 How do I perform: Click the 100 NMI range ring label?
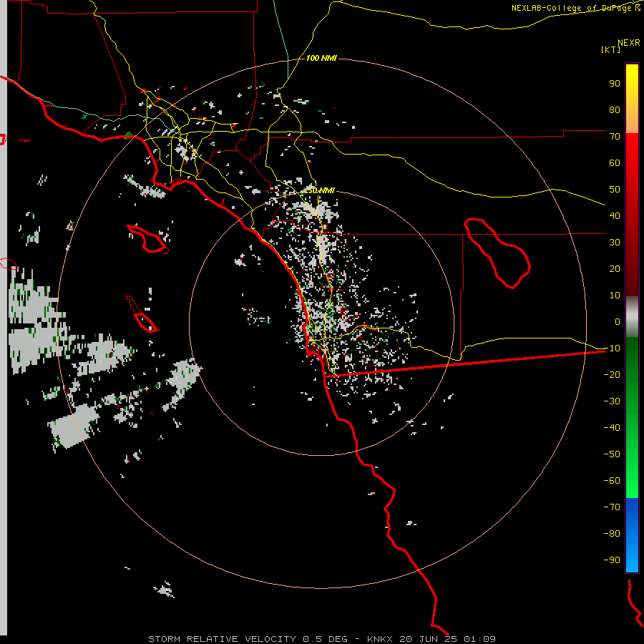click(321, 58)
